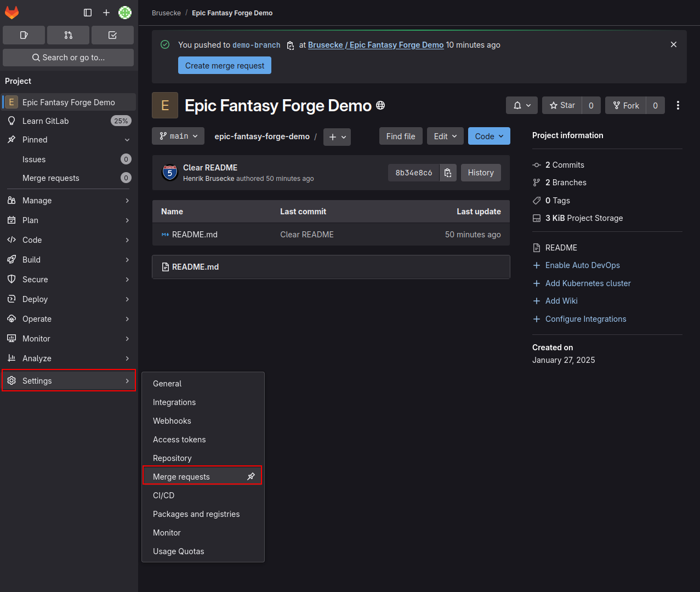Open Clear README commit title
This screenshot has height=592, width=700.
(210, 168)
